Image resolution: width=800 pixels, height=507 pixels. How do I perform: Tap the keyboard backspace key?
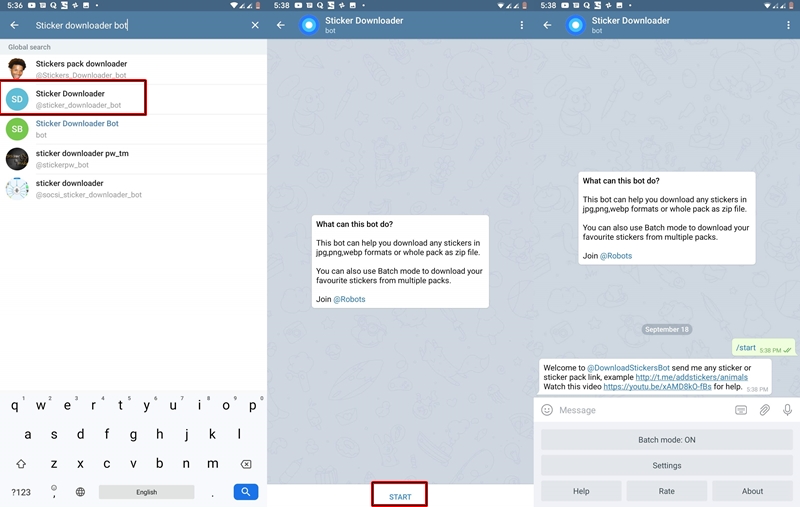[246, 464]
